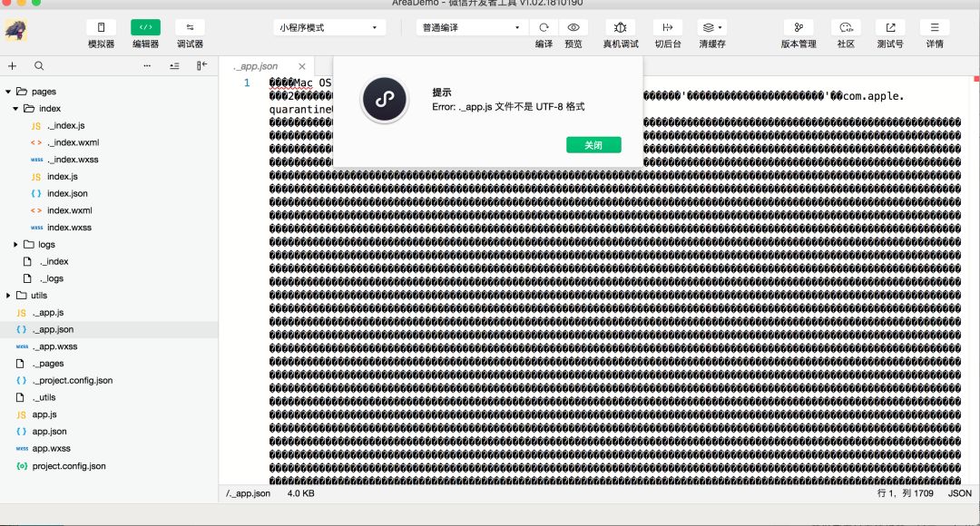
Task: Open the three-dot more options menu
Action: pyautogui.click(x=147, y=65)
